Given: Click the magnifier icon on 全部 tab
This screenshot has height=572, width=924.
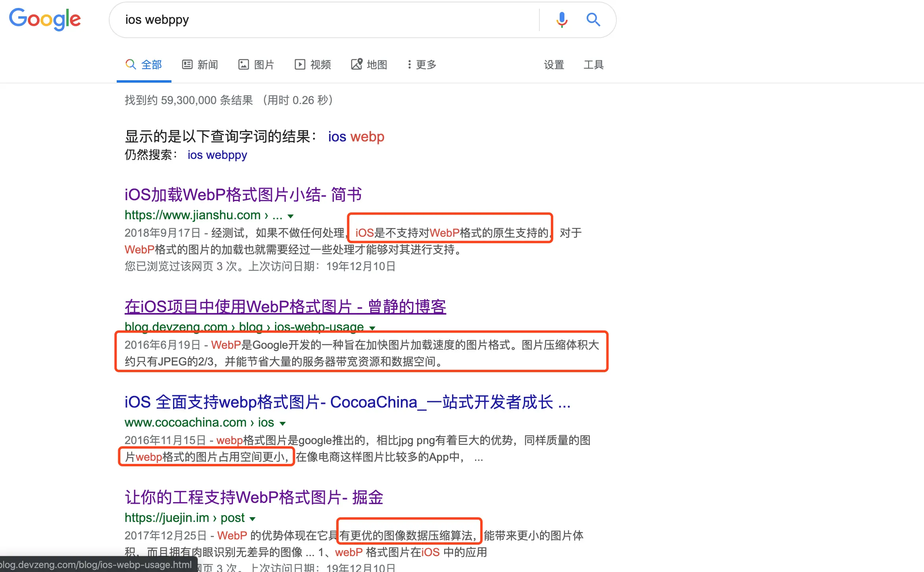Looking at the screenshot, I should click(x=131, y=64).
